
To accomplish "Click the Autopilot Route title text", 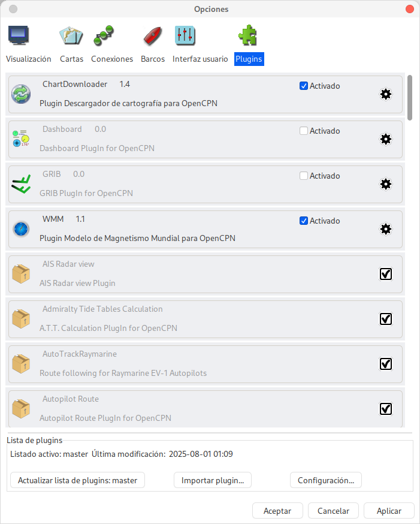I will (71, 399).
